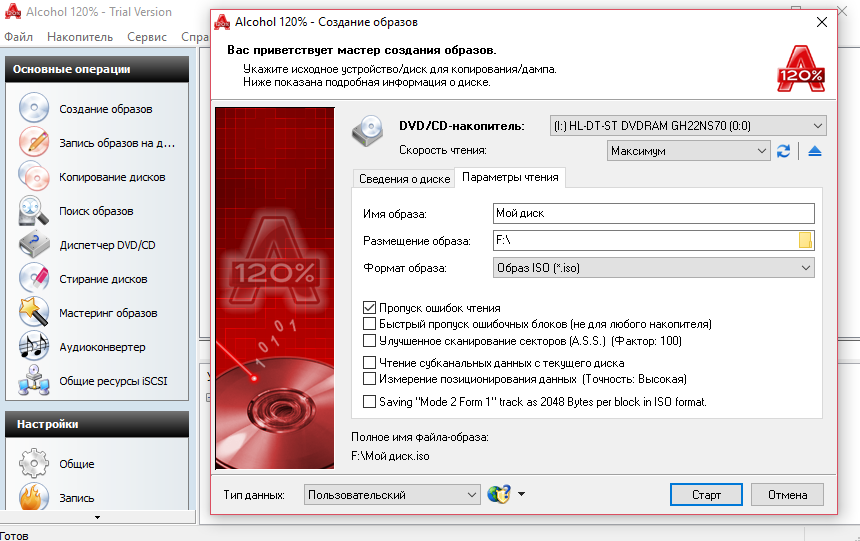860x541 pixels.
Task: Click the DVD/CD drive icon in the dialog
Action: pyautogui.click(x=368, y=131)
